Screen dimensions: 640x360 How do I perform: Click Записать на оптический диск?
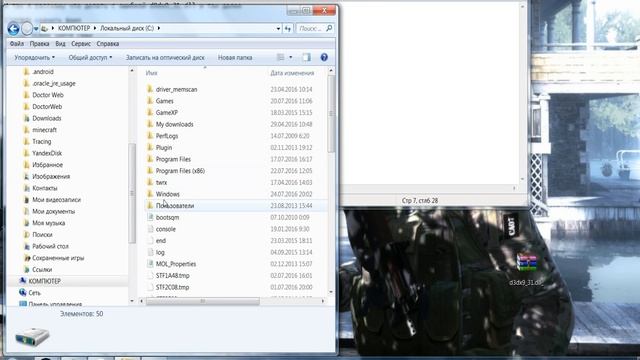tap(165, 58)
